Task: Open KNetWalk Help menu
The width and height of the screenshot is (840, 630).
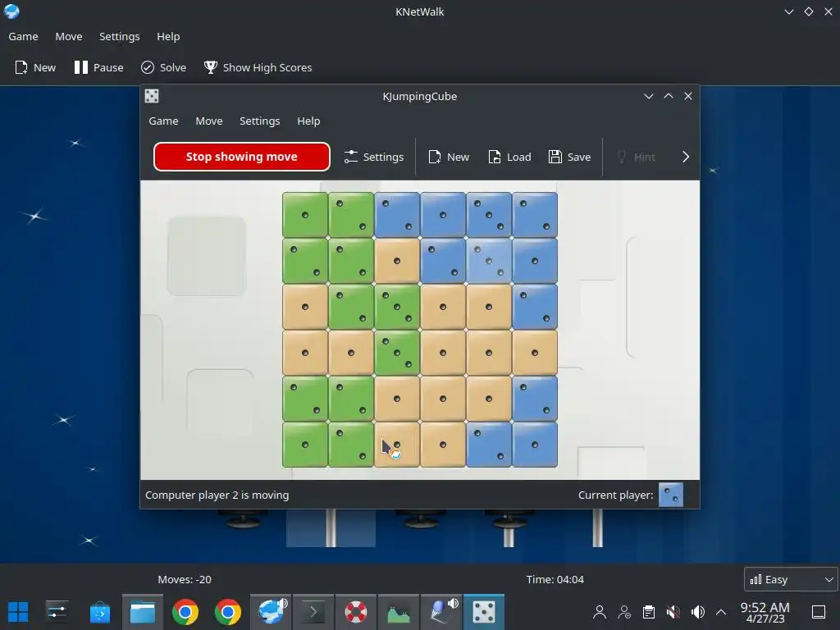Action: pyautogui.click(x=168, y=36)
